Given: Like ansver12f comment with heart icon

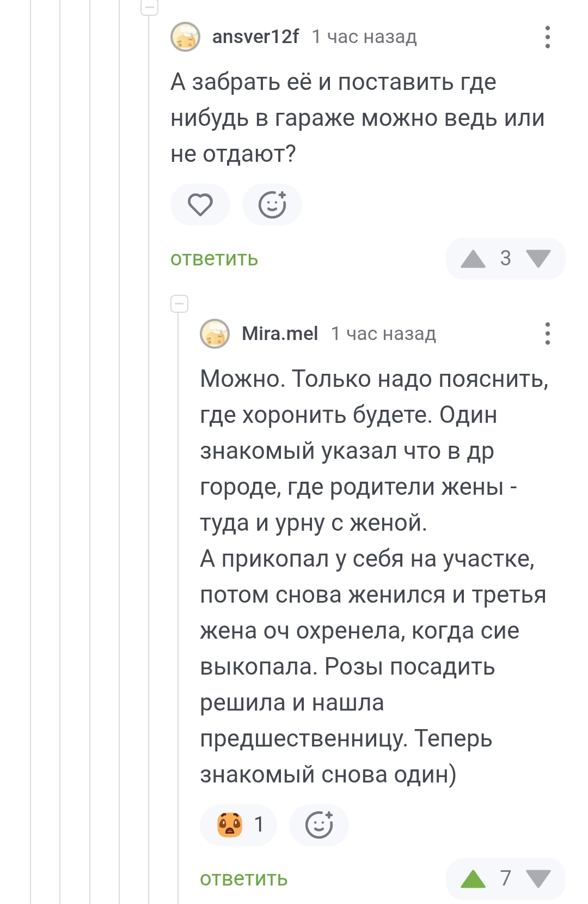Looking at the screenshot, I should pos(200,205).
